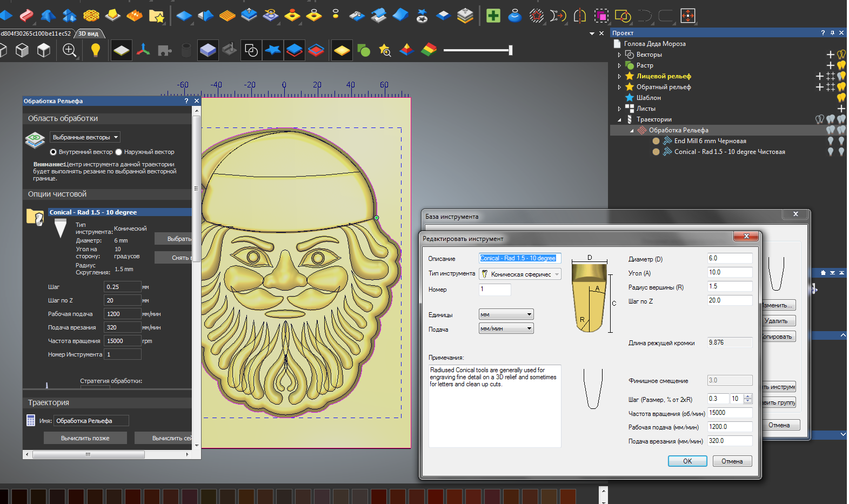
Task: Click the yellow light bulb toolbar icon
Action: click(x=96, y=50)
